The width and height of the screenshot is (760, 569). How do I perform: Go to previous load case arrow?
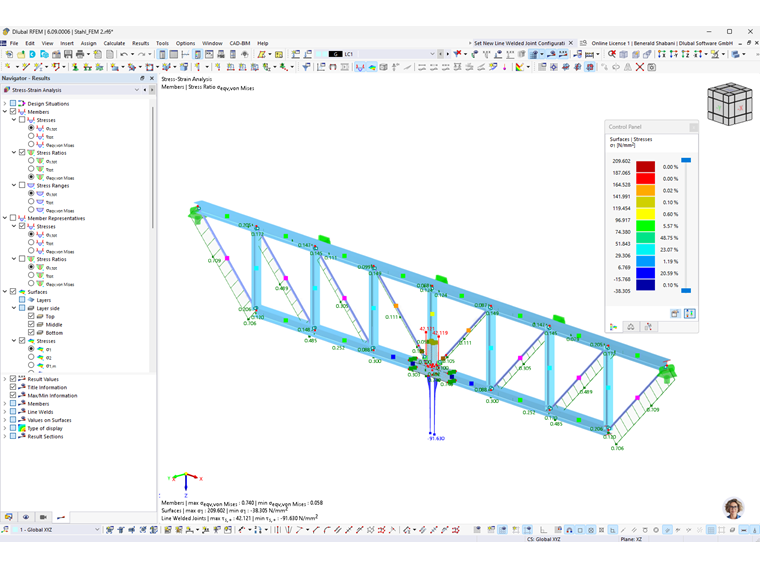[x=440, y=54]
